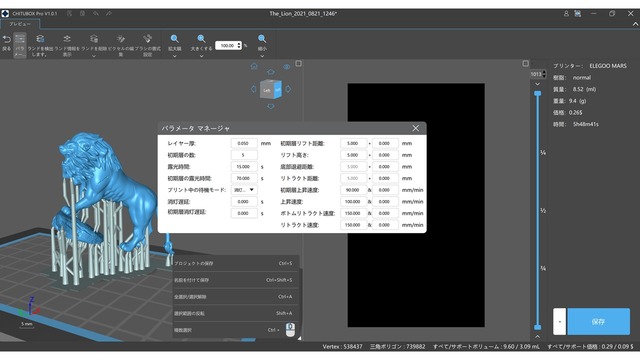Collapse the ribbon with top-right chevron
Image resolution: width=640 pixels, height=360 pixels.
635,24
